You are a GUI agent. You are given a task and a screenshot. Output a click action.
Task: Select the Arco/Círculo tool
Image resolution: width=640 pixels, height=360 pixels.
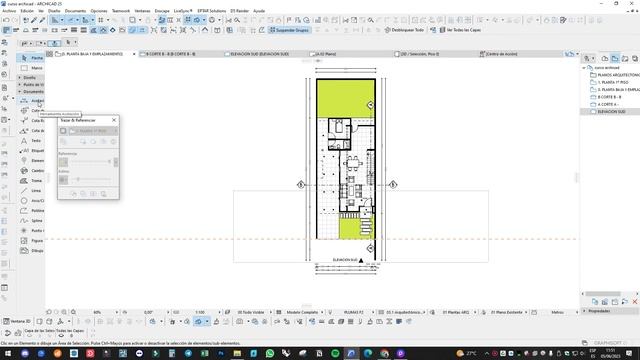coord(31,201)
